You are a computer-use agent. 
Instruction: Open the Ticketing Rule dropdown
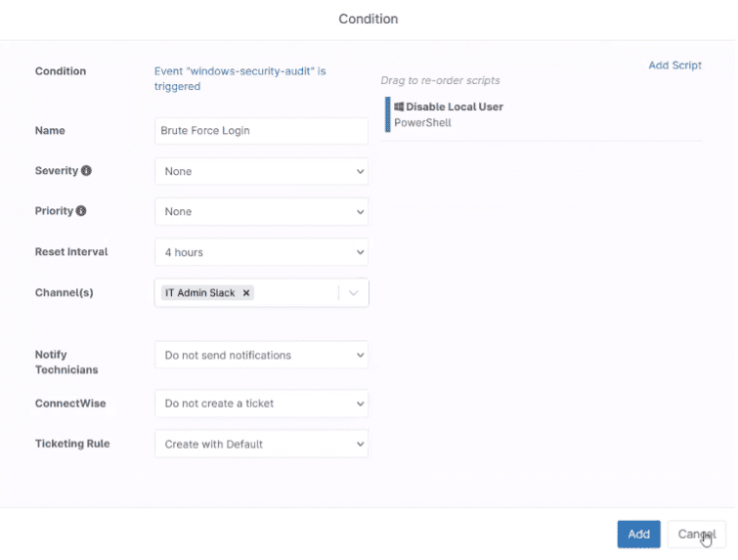(x=262, y=445)
